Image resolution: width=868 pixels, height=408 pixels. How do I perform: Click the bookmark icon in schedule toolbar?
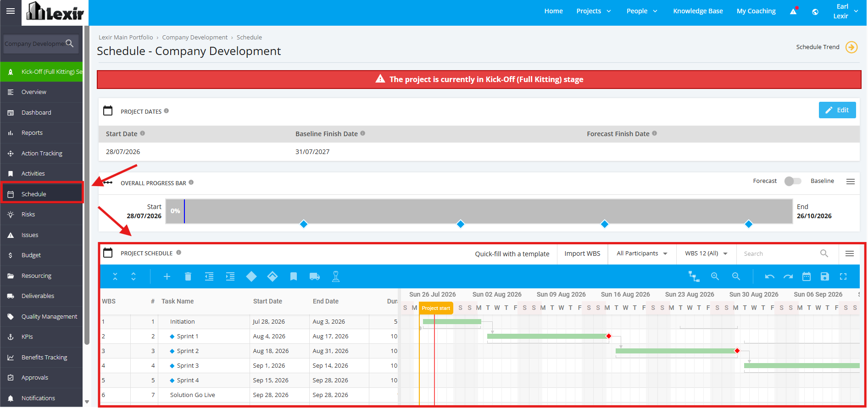pos(294,276)
